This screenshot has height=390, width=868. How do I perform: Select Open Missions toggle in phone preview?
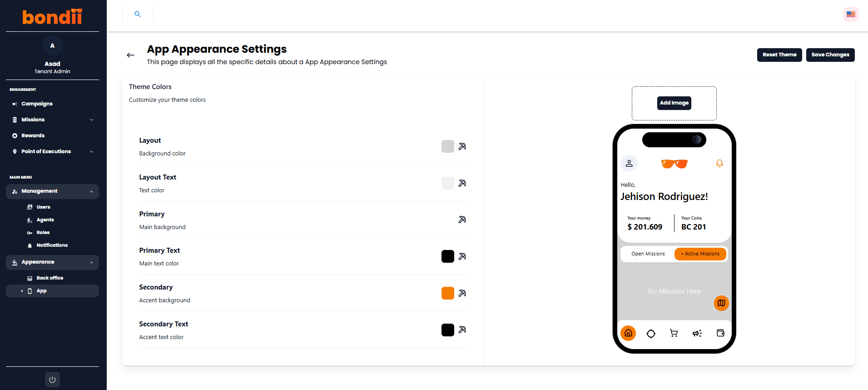648,254
